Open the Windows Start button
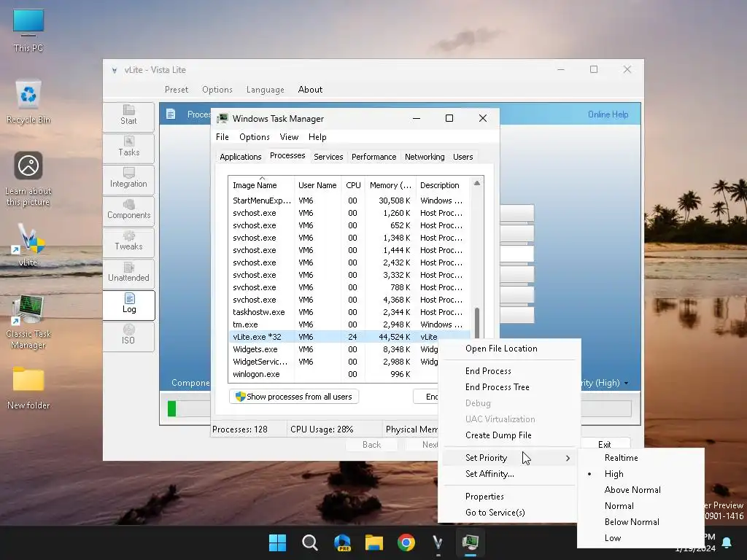Image resolution: width=747 pixels, height=560 pixels. tap(277, 542)
